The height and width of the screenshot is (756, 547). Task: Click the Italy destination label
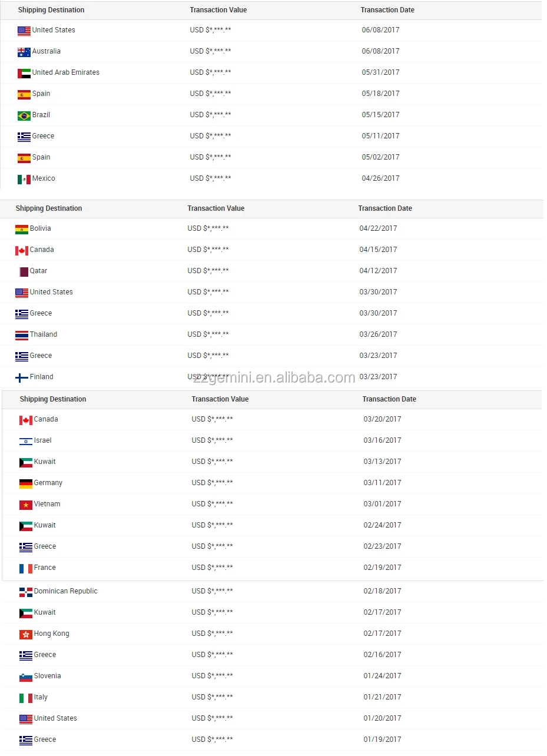click(x=41, y=697)
